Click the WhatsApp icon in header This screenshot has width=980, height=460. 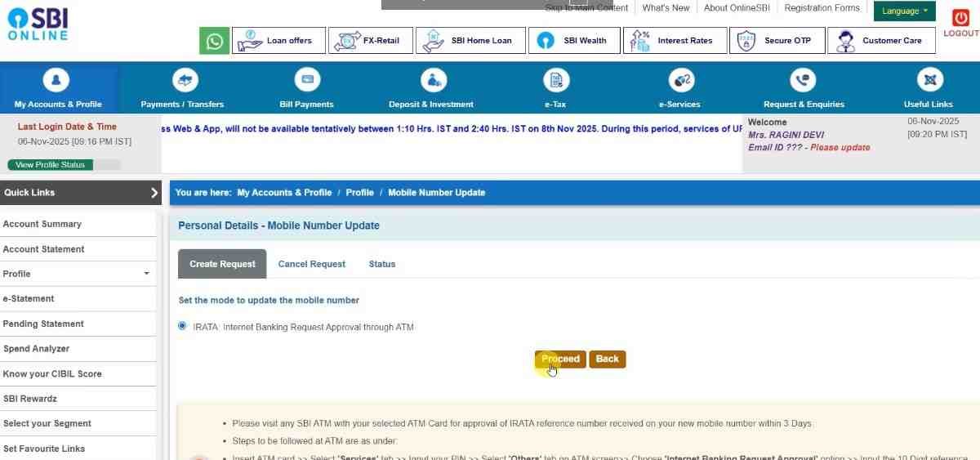pos(215,41)
